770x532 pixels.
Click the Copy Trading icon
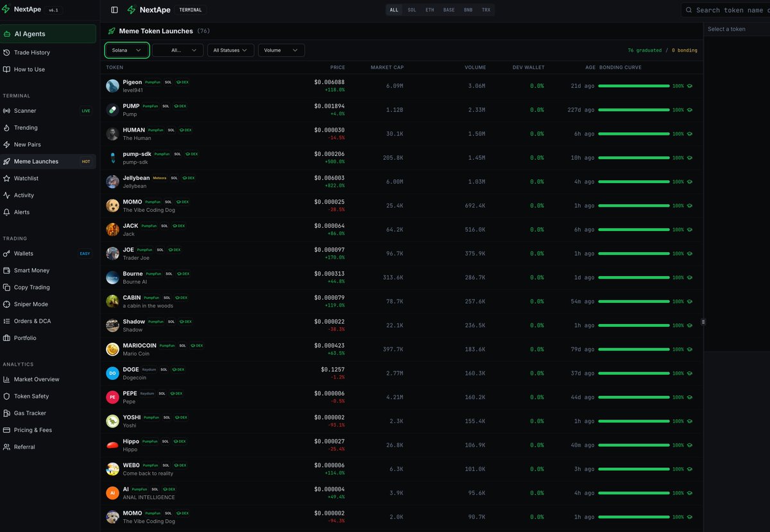pos(7,287)
